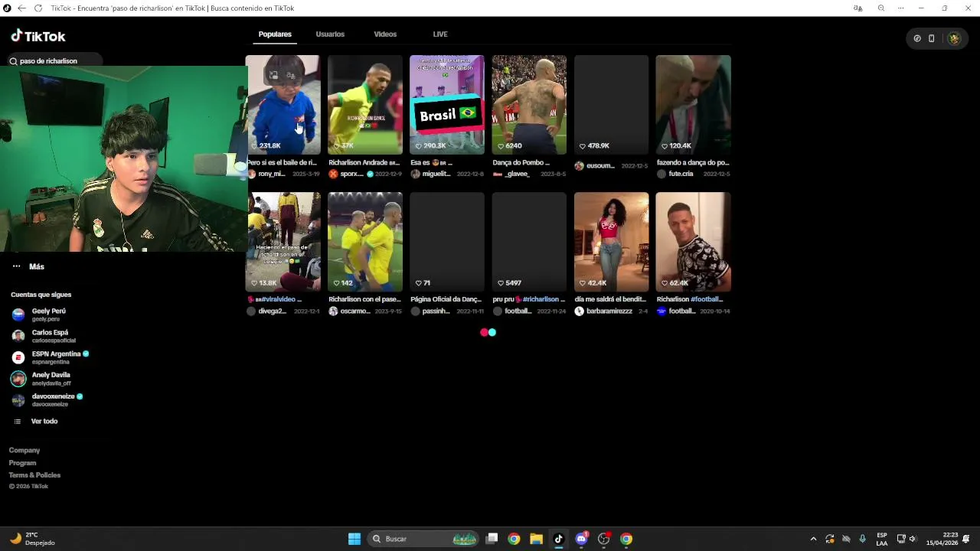Viewport: 980px width, 551px height.
Task: Click the 'fute.cria' author name
Action: 681,174
